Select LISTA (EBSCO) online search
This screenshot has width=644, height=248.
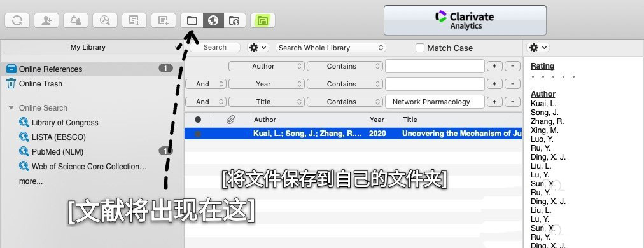point(59,137)
